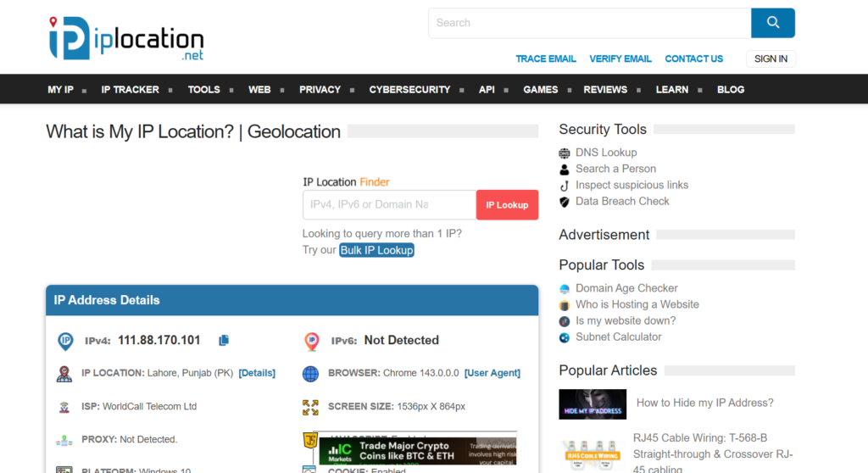Click the ISP value WorldCall Telecom Ltd

pyautogui.click(x=149, y=407)
